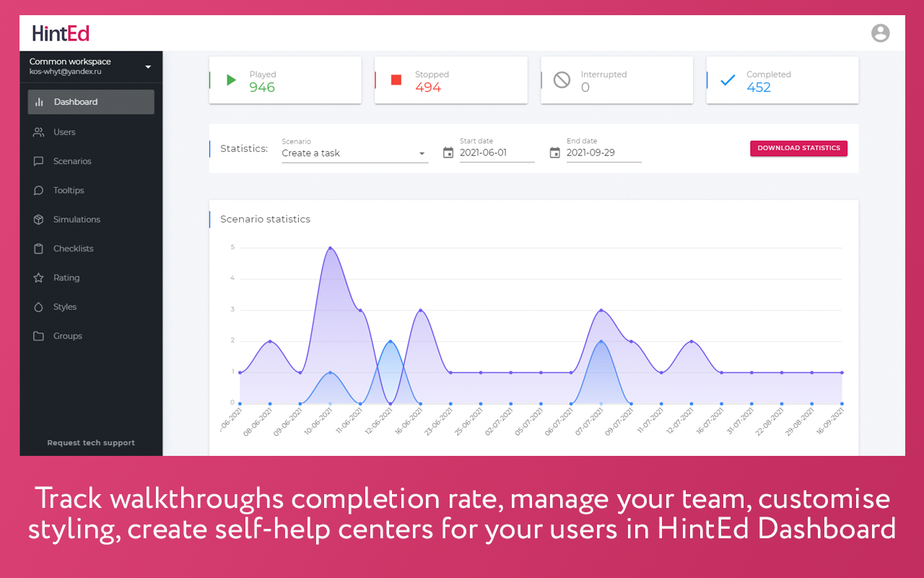Click the purple data point at 16-06-2021

click(x=421, y=310)
